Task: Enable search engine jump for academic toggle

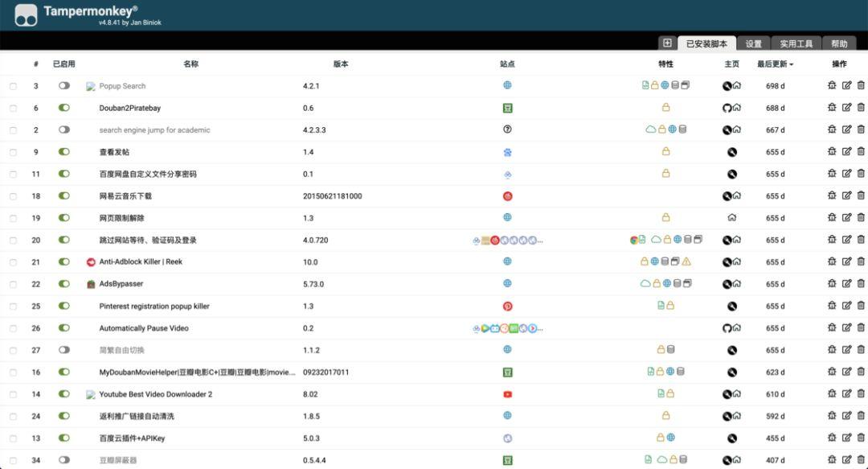Action: point(64,130)
